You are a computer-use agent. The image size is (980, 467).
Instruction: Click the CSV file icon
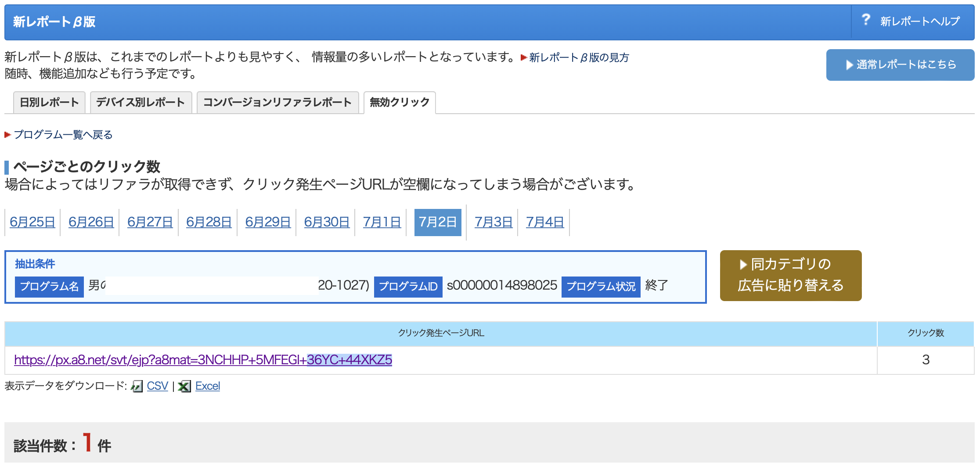tap(137, 386)
